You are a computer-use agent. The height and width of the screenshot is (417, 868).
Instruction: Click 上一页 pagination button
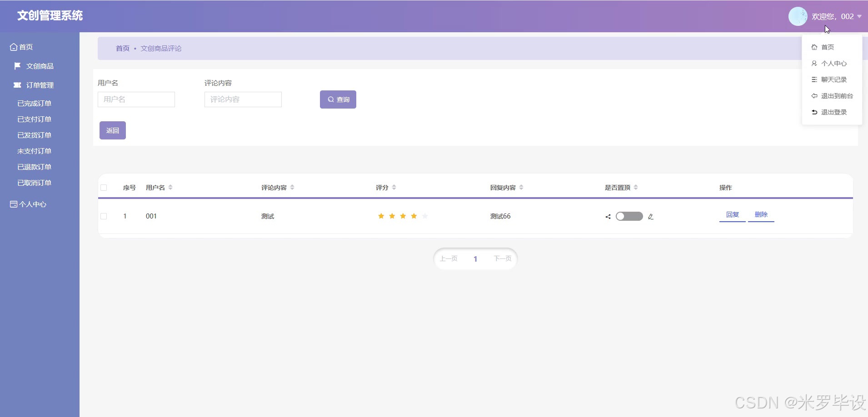click(449, 259)
